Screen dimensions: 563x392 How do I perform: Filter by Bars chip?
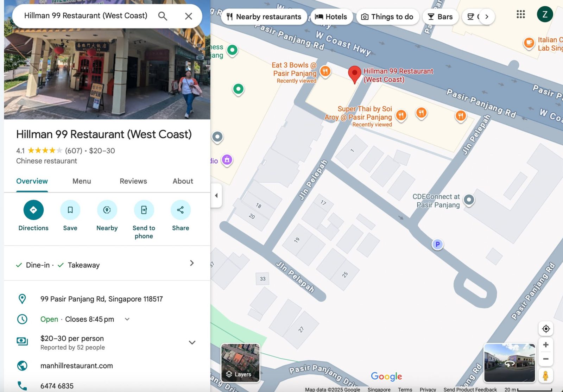(440, 17)
